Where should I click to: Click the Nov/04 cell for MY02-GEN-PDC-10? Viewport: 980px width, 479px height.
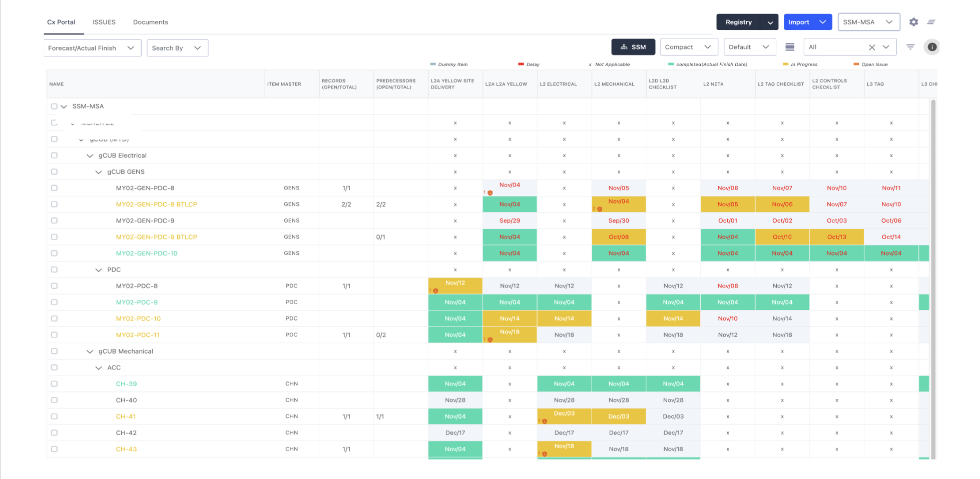click(x=509, y=253)
